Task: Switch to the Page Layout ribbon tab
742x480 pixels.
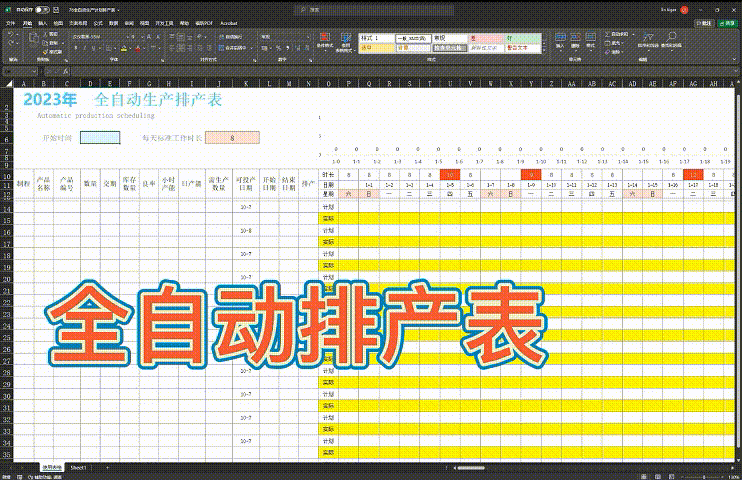Action: point(78,23)
